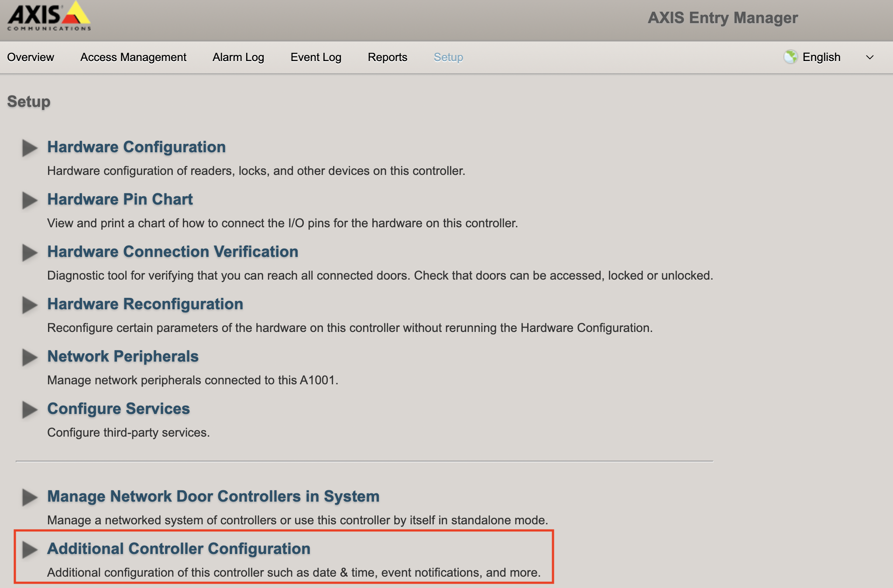Click 'Diagnostic tool for verifying' description
This screenshot has width=893, height=588.
pyautogui.click(x=380, y=276)
